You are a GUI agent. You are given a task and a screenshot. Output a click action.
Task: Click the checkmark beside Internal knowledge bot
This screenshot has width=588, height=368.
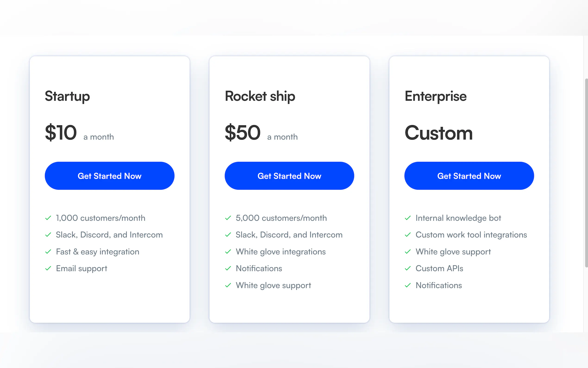[408, 218]
